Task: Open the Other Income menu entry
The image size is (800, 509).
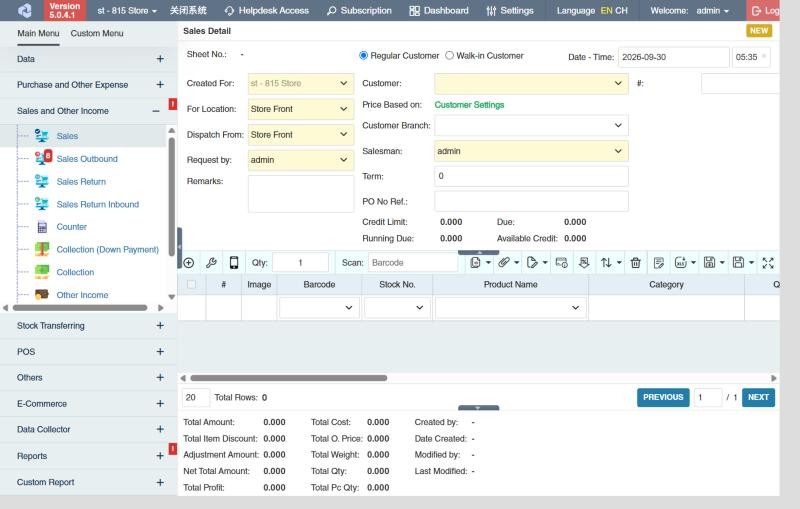Action: coord(82,295)
